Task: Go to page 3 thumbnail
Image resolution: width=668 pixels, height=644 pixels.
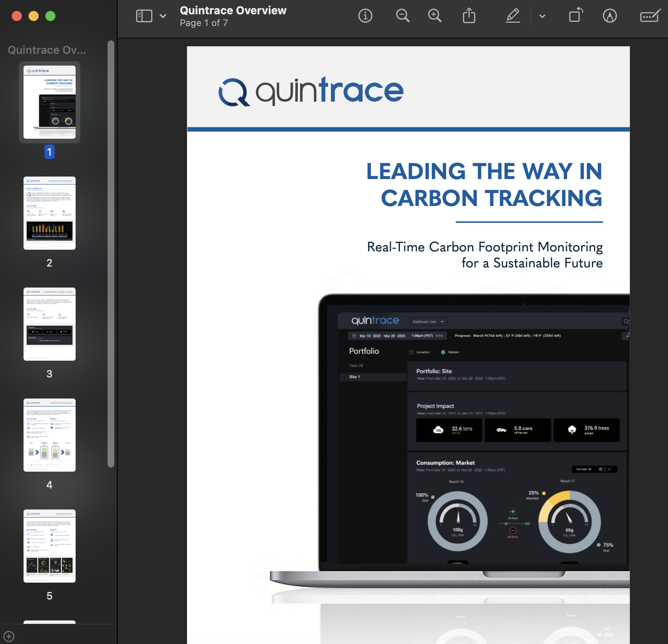Action: (50, 324)
